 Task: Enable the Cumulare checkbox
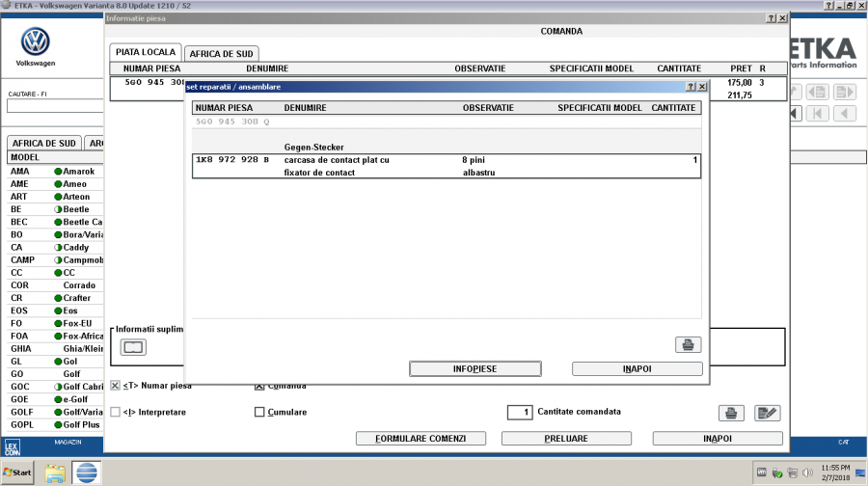(x=258, y=412)
